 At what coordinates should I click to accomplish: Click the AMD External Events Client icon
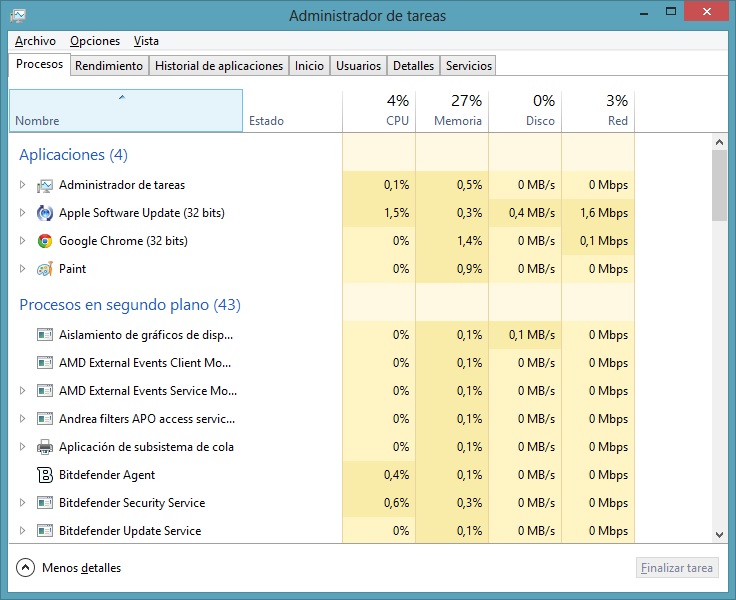tap(44, 363)
